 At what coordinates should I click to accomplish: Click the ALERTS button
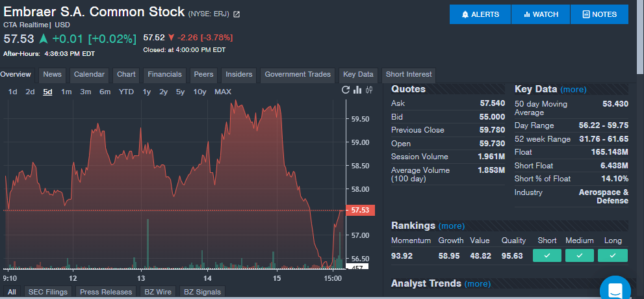click(x=480, y=14)
